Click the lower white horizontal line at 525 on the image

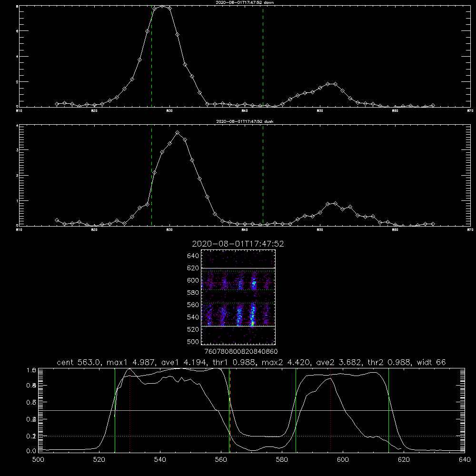coord(238,326)
